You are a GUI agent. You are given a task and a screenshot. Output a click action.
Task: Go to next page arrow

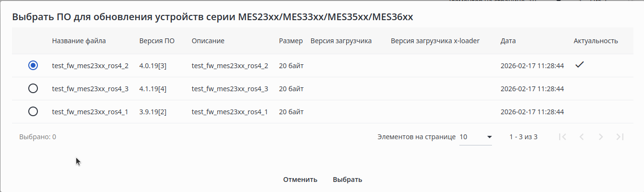click(601, 137)
